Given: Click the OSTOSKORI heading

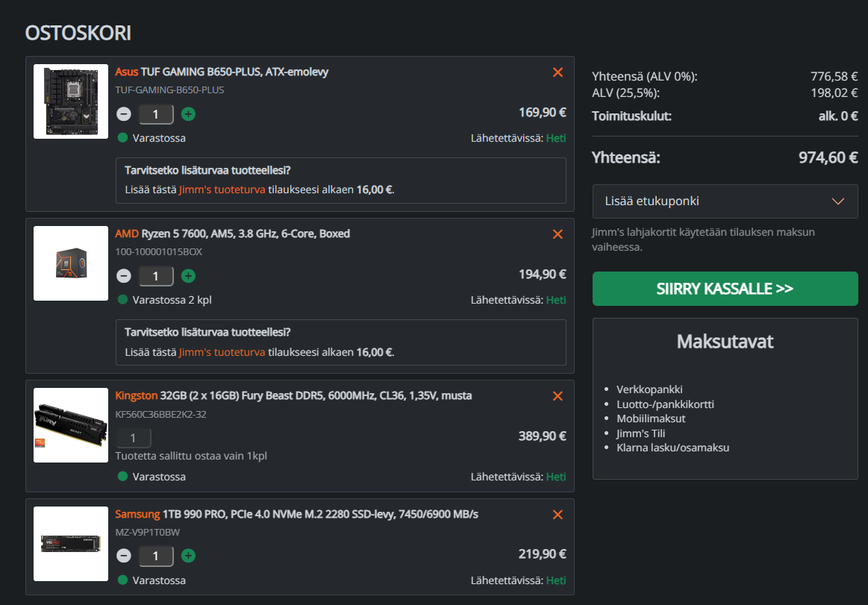Looking at the screenshot, I should 78,34.
